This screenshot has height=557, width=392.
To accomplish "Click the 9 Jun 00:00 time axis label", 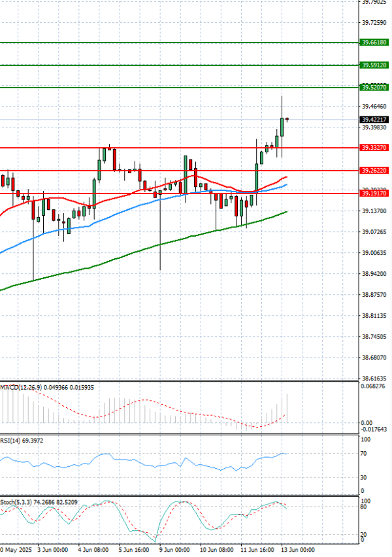I will point(174,550).
